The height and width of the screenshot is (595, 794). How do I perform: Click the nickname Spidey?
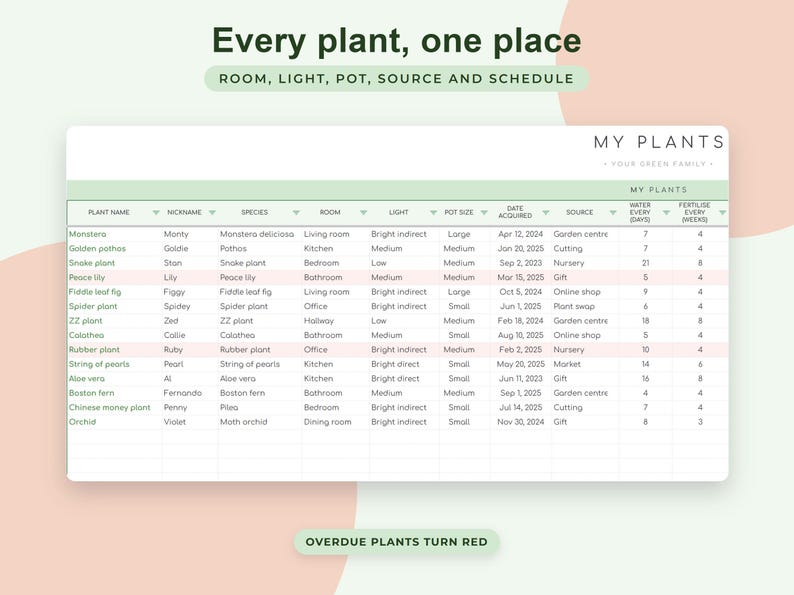coord(177,306)
